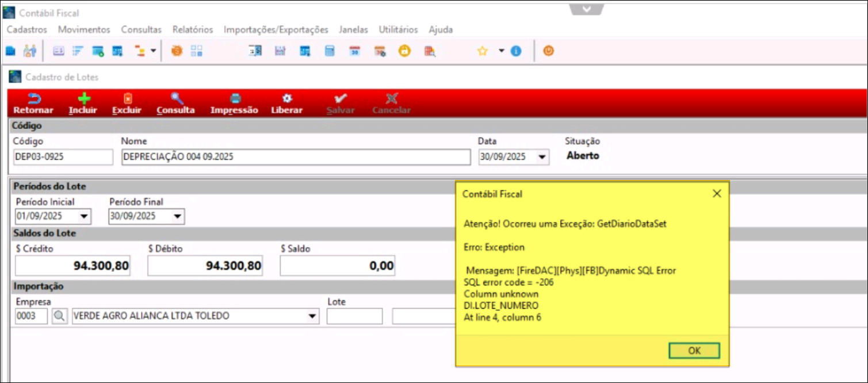This screenshot has width=868, height=383.
Task: Open the Relatórios menu
Action: point(193,29)
